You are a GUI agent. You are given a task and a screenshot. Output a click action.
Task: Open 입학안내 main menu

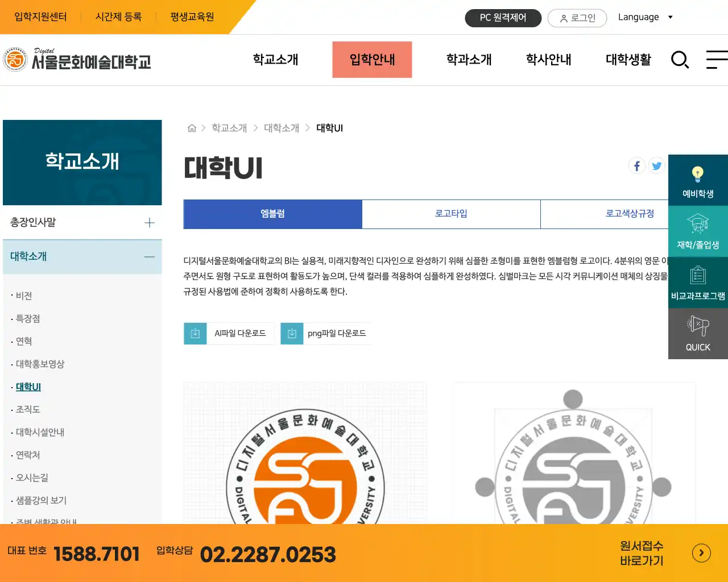point(373,60)
